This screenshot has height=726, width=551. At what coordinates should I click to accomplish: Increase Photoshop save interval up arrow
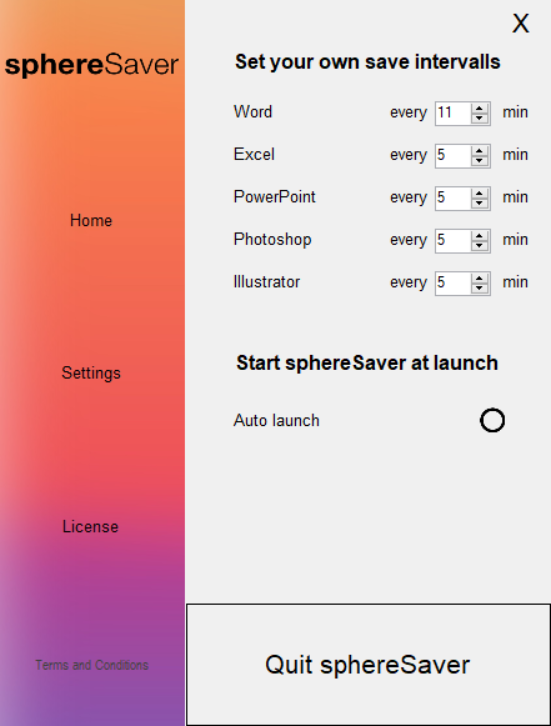[x=480, y=236]
